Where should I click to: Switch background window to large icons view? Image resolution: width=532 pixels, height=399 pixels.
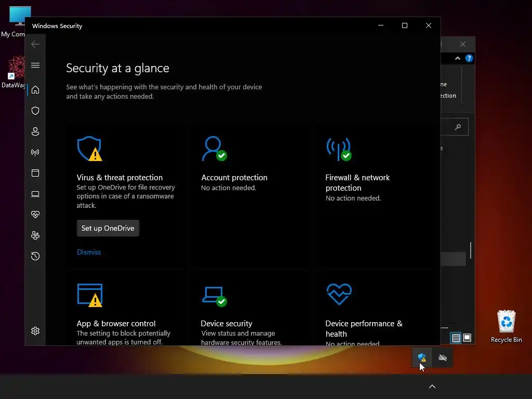click(467, 338)
